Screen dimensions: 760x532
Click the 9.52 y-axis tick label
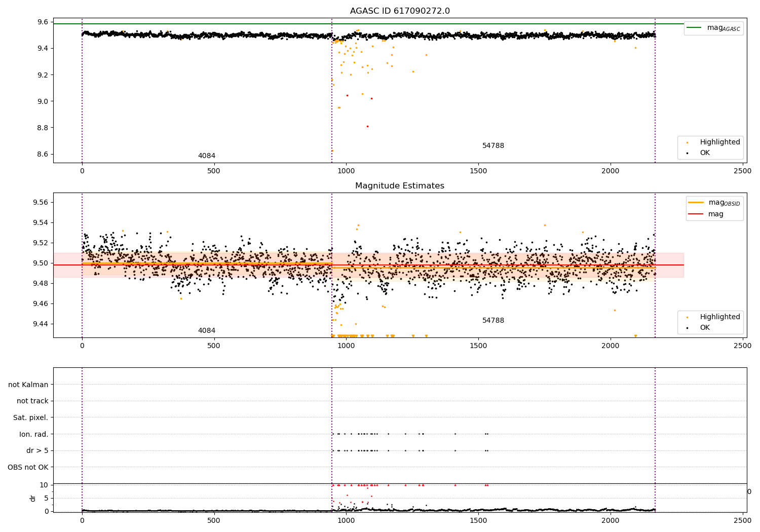coord(40,243)
